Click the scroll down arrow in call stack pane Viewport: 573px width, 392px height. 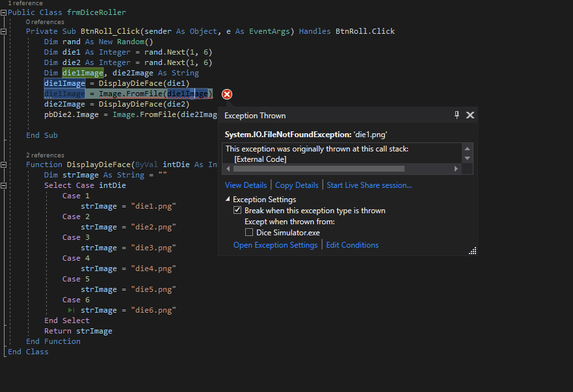[468, 159]
